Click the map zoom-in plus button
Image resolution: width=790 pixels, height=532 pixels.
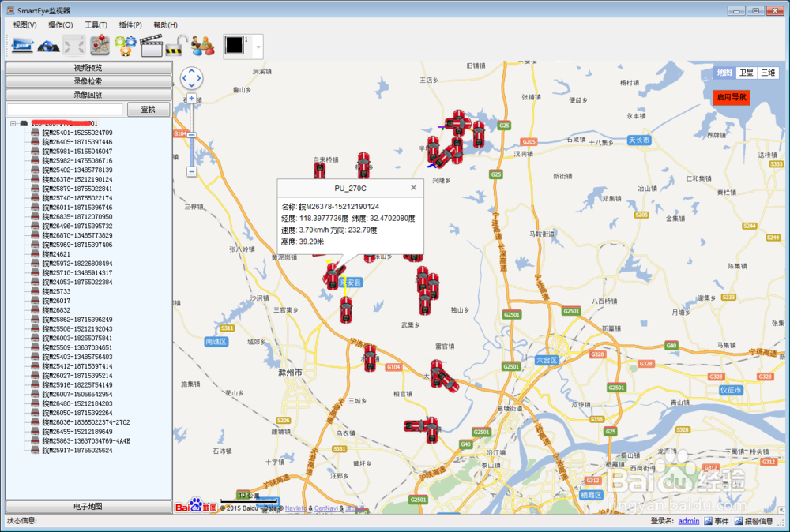(x=191, y=98)
